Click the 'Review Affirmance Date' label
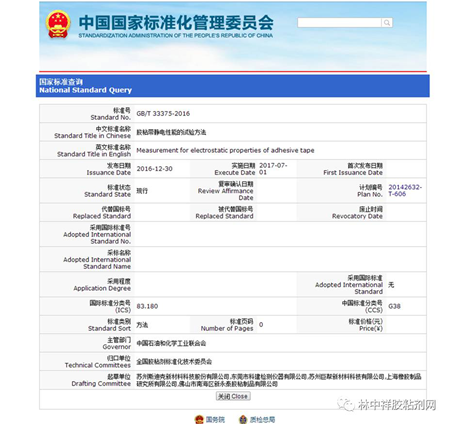450x424 pixels. (x=226, y=194)
